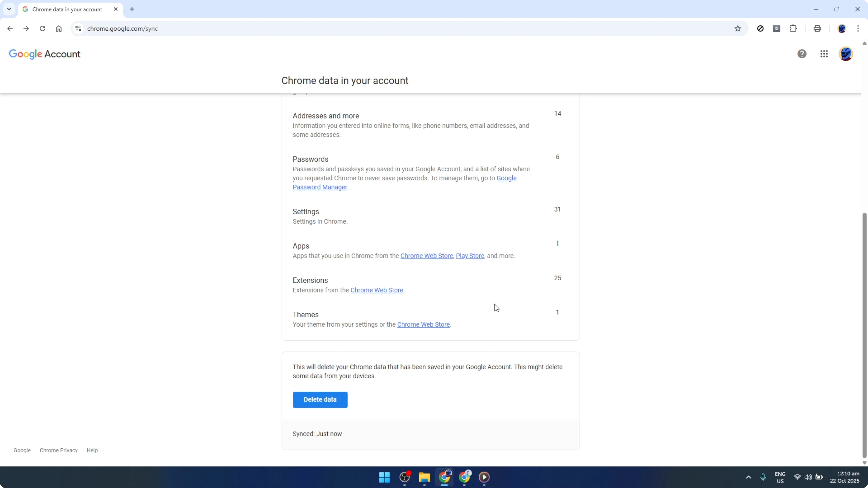Click the reload page icon

tap(42, 29)
